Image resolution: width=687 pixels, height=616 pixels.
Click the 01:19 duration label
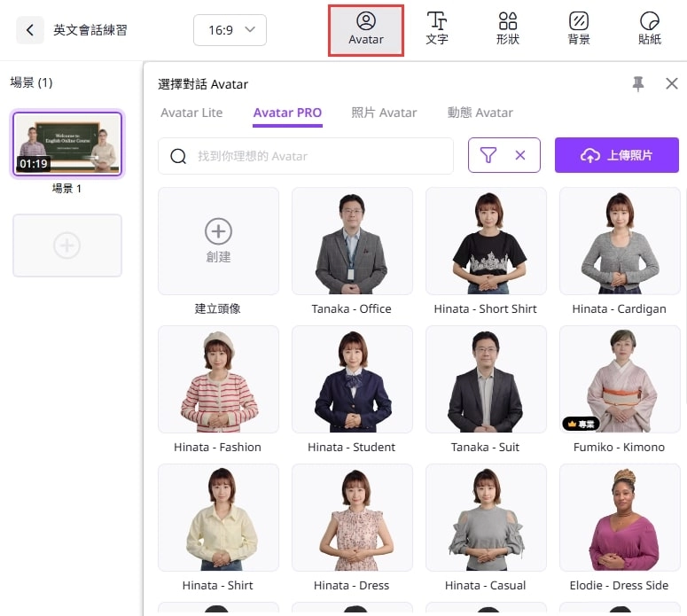(x=34, y=164)
